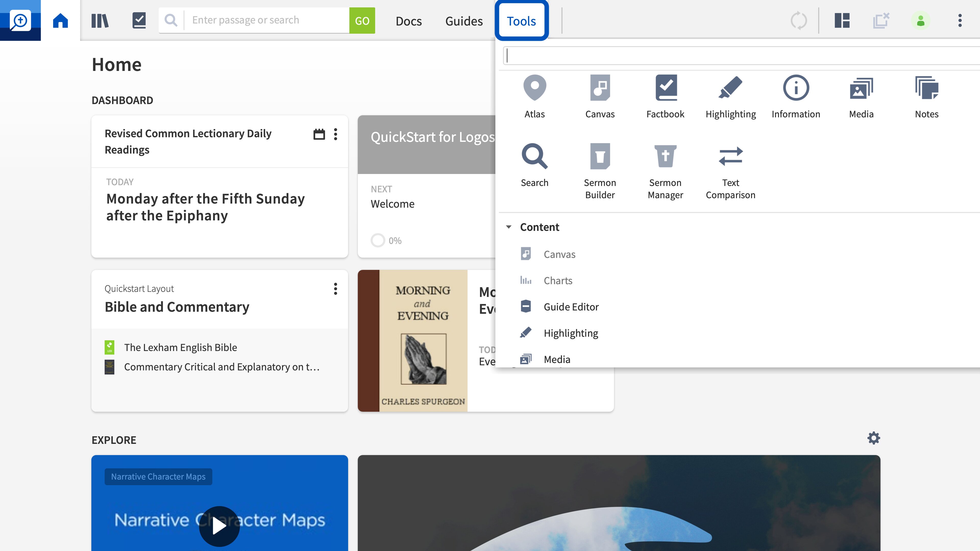Click the Narrative Character Maps tag label
Viewport: 980px width, 551px height.
[x=158, y=477]
